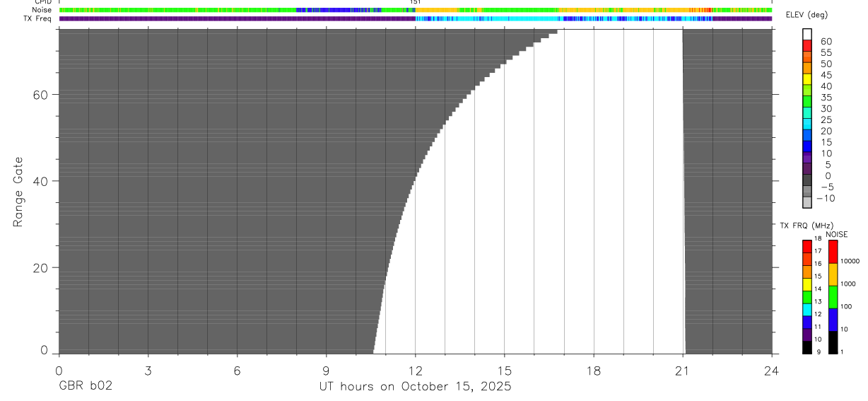
Task: Click the black 1–10 NOISE swatch
Action: pyautogui.click(x=833, y=342)
